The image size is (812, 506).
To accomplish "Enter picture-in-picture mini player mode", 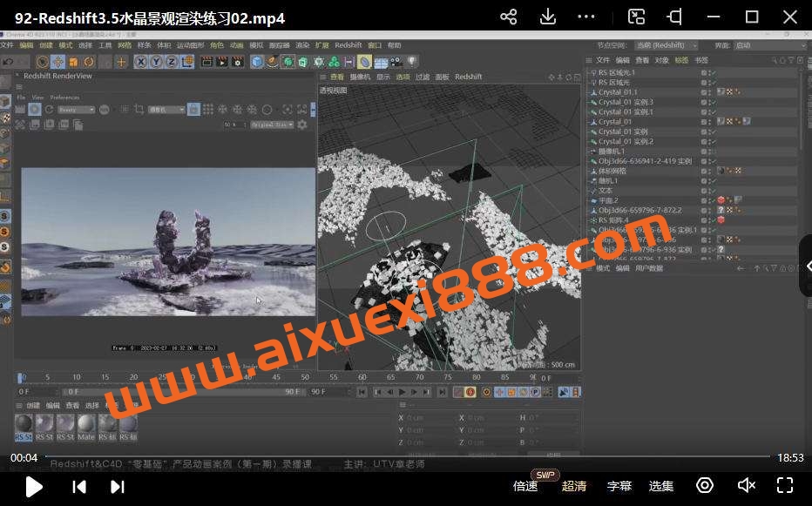I will point(637,17).
